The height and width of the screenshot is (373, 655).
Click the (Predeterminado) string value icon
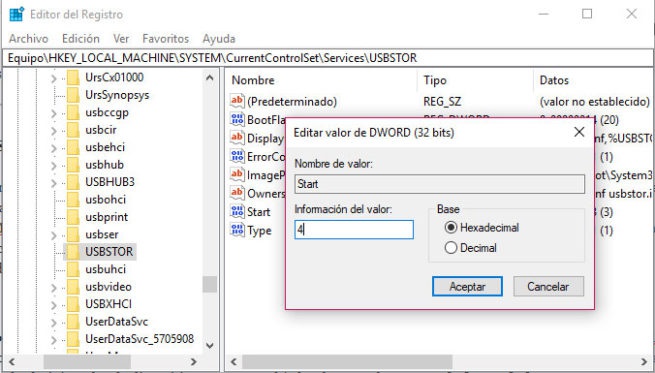point(237,101)
